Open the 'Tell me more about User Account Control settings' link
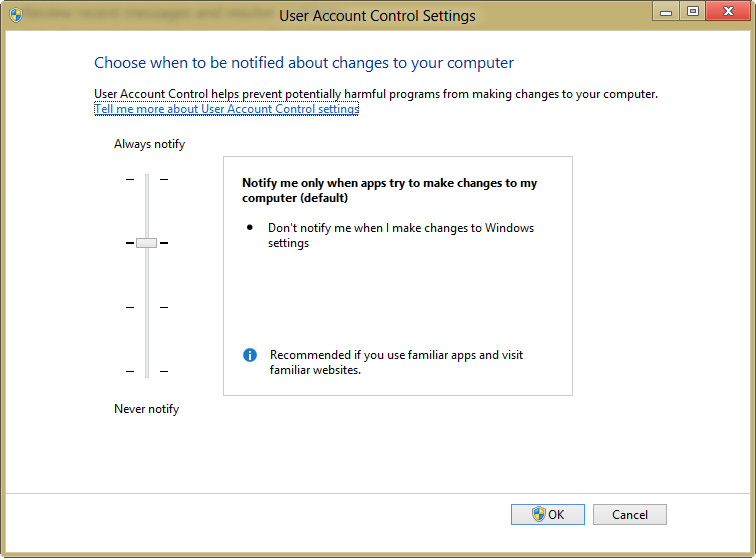This screenshot has width=756, height=558. point(226,109)
